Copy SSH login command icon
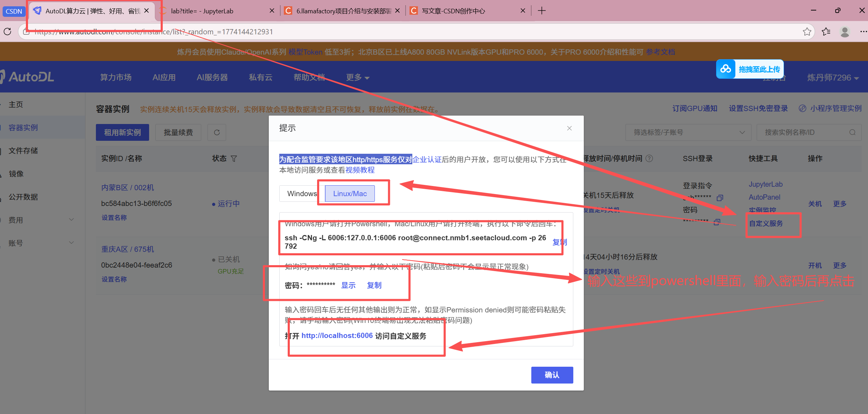The width and height of the screenshot is (868, 414). click(720, 198)
